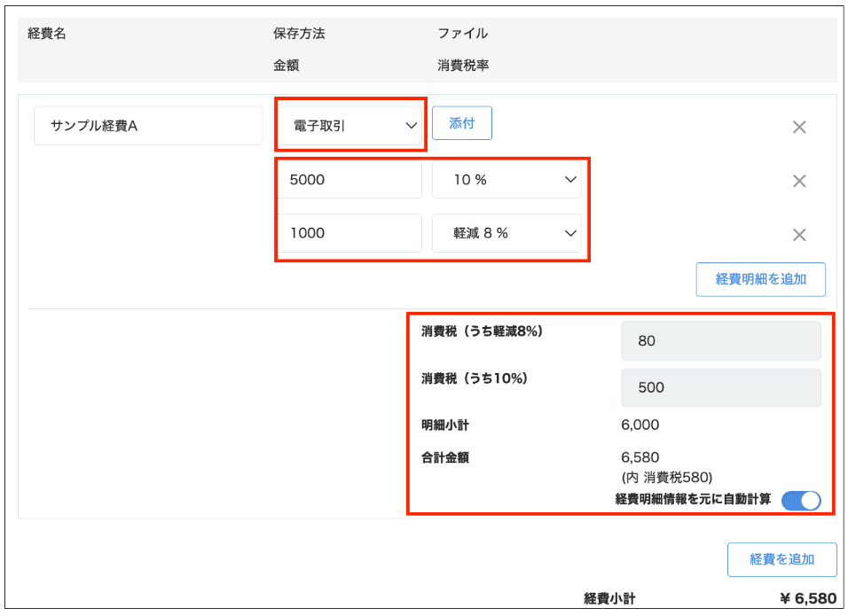Viewport: 848px width, 616px height.
Task: Click the 消費税率 column header
Action: [463, 66]
